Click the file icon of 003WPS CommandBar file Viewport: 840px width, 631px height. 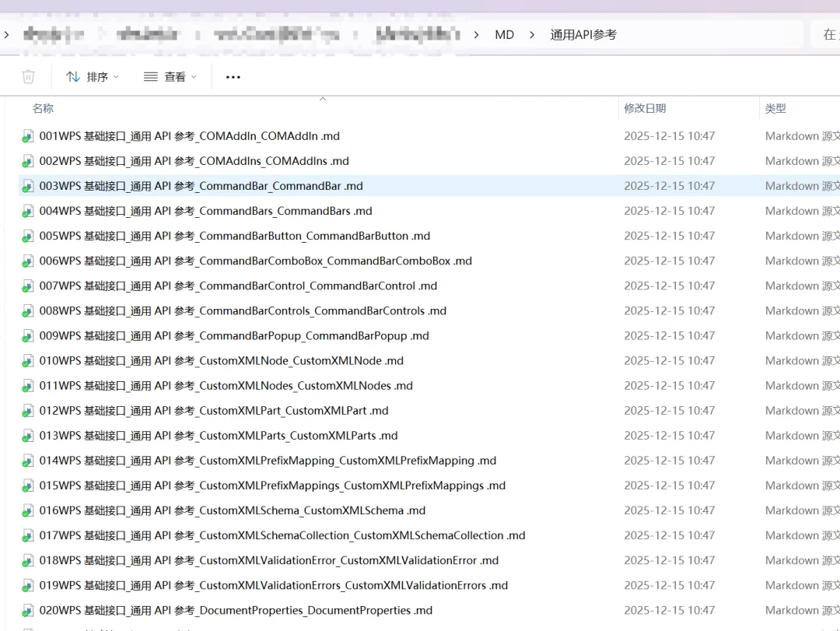pyautogui.click(x=28, y=186)
